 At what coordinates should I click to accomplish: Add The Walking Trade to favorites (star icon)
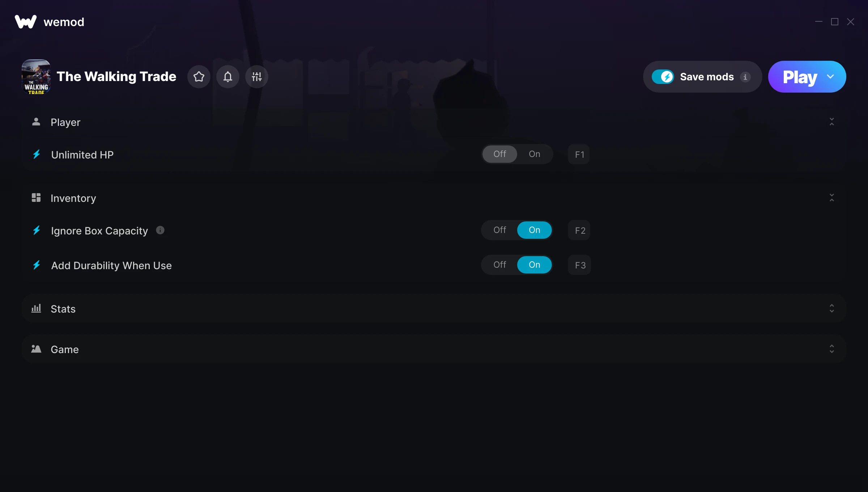(199, 77)
